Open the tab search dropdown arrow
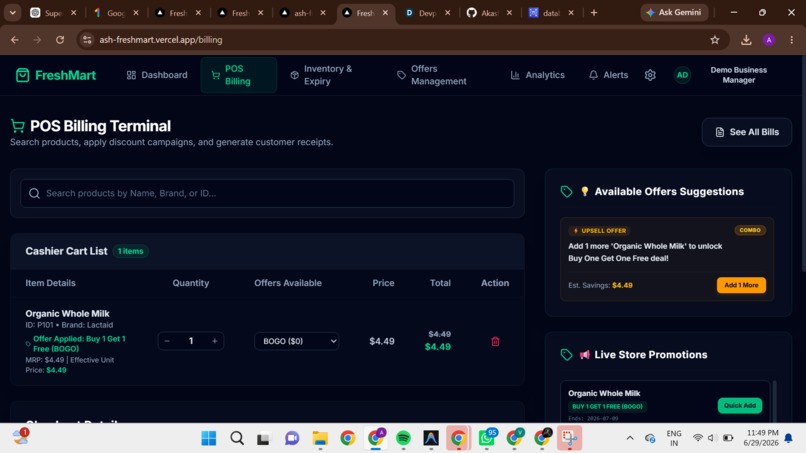The width and height of the screenshot is (806, 453). tap(12, 13)
